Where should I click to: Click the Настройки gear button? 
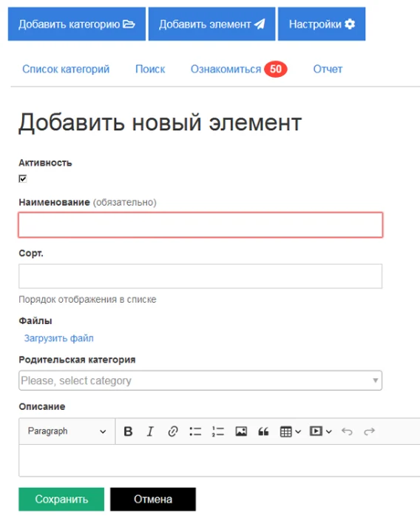click(x=322, y=24)
